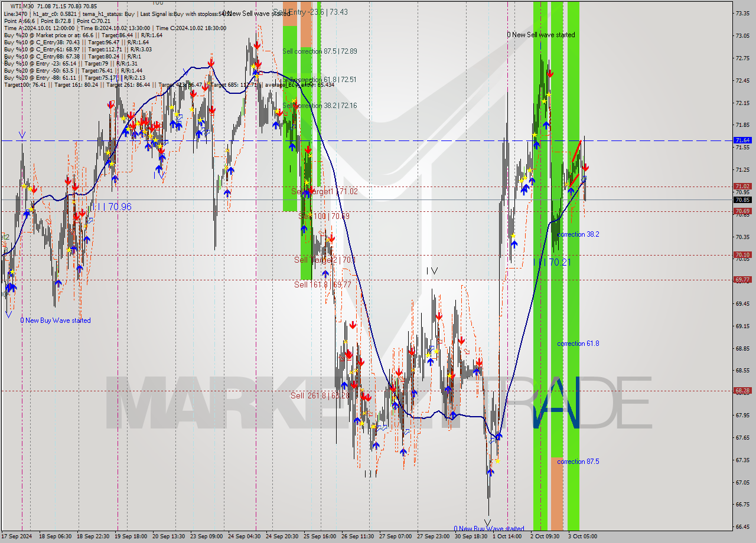Click the blue 'correction 87.5' label
The width and height of the screenshot is (756, 543).
click(x=578, y=462)
